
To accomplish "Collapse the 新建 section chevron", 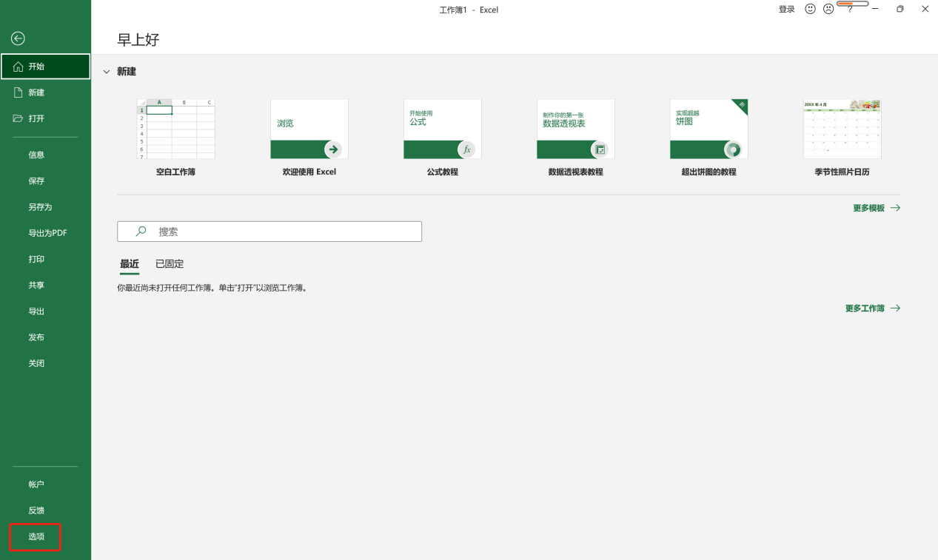I will [x=106, y=71].
